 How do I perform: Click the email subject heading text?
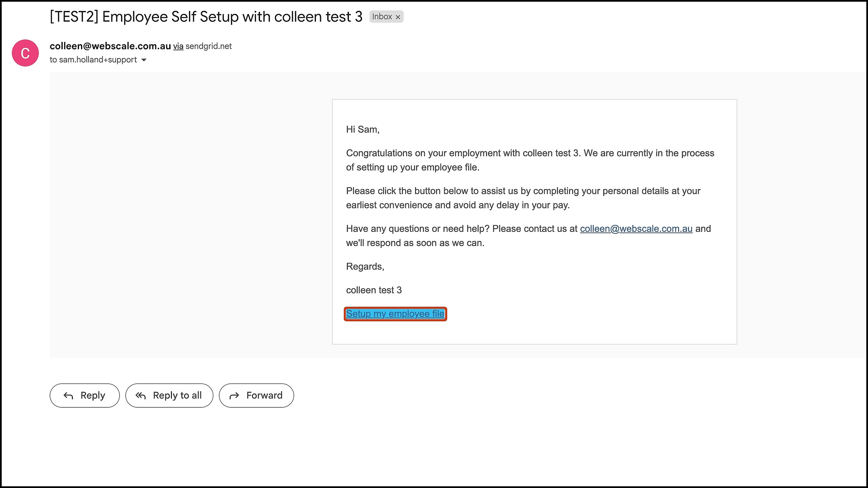(206, 17)
